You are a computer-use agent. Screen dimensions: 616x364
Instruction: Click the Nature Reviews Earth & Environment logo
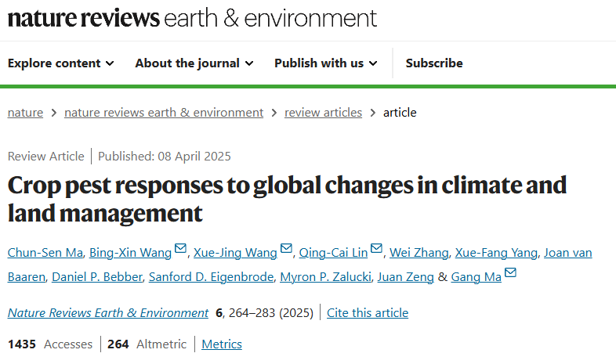click(192, 18)
